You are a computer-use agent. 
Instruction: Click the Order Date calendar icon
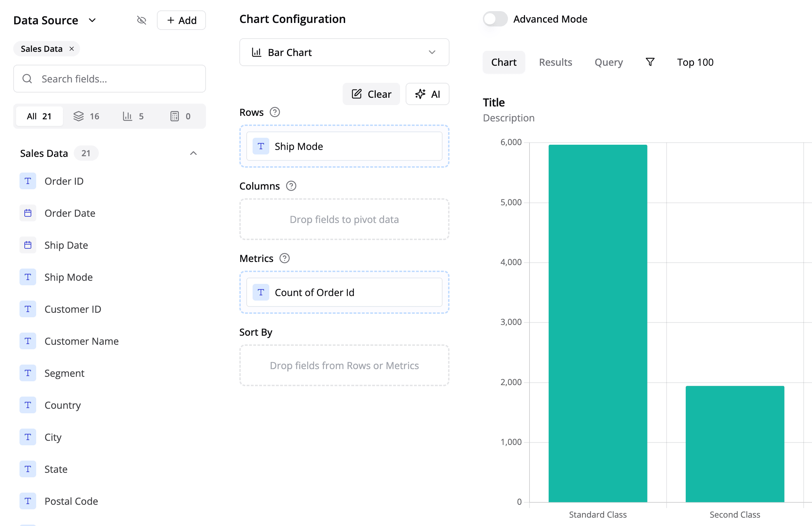(28, 213)
